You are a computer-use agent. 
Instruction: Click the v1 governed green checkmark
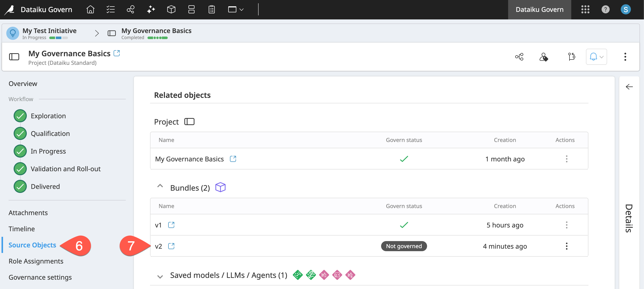click(404, 225)
